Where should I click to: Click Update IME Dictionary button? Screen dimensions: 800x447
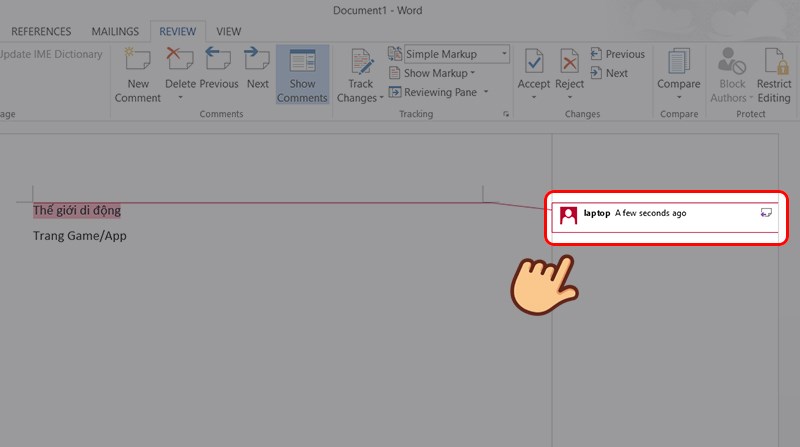[x=51, y=54]
